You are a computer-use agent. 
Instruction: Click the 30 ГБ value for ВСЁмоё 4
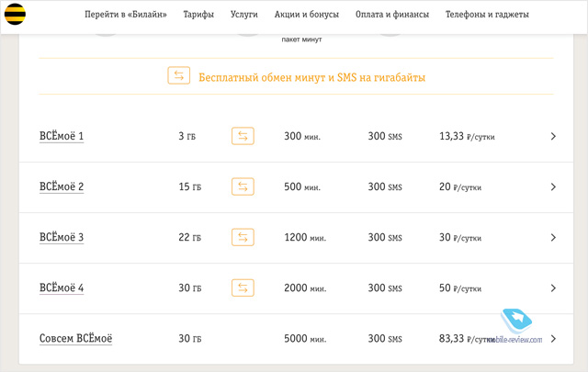[190, 288]
